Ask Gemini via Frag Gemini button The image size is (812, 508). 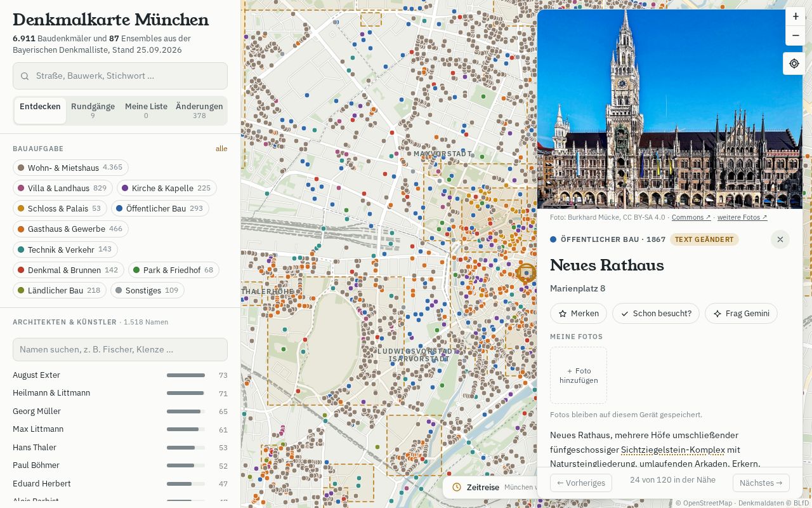[741, 314]
